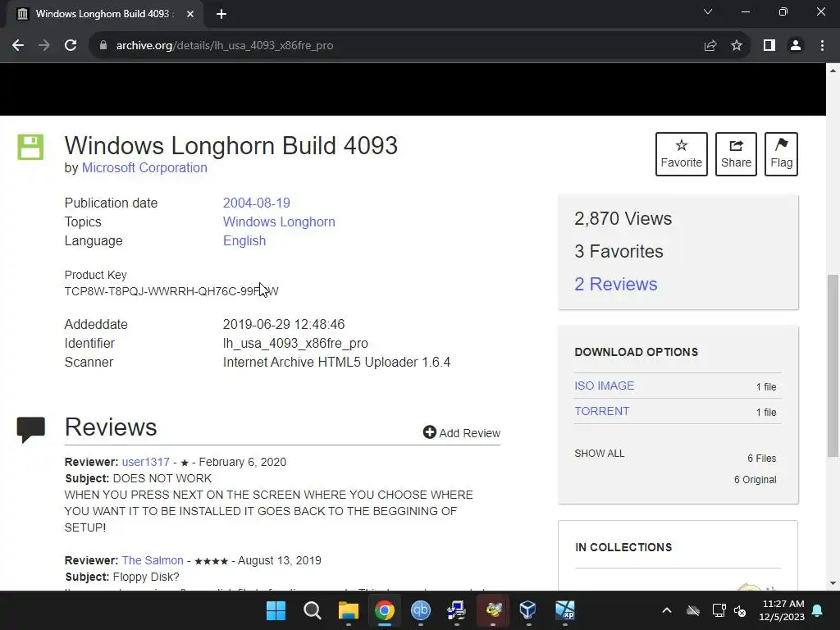Image resolution: width=840 pixels, height=630 pixels.
Task: Click SHOW ALL download options
Action: [599, 454]
